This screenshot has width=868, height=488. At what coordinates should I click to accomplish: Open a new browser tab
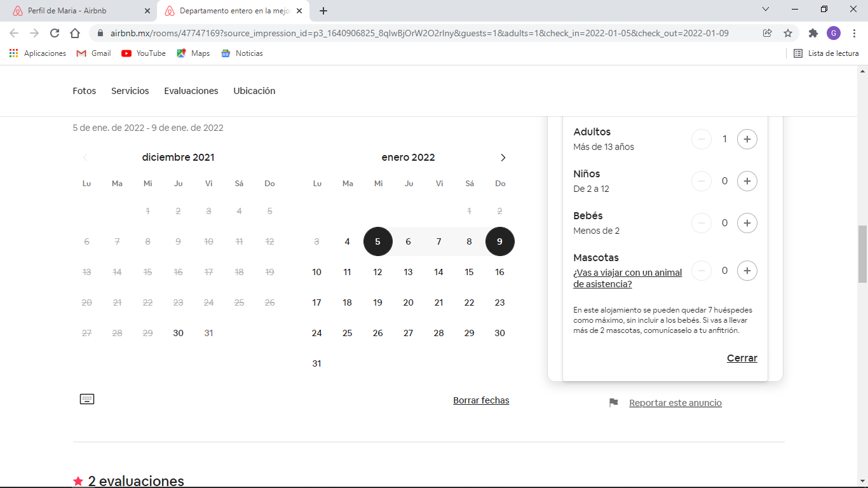tap(323, 11)
